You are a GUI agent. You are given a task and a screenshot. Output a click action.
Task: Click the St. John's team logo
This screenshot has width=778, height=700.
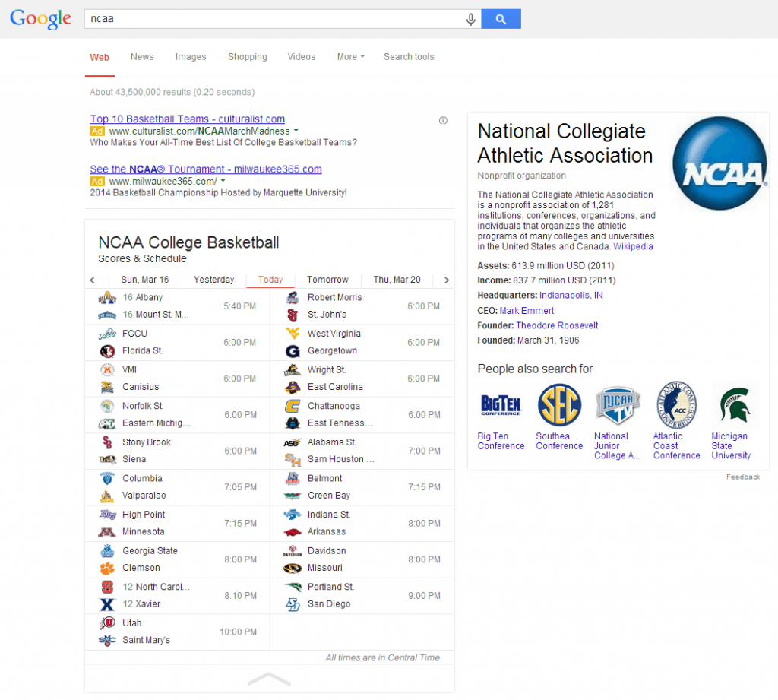(293, 315)
